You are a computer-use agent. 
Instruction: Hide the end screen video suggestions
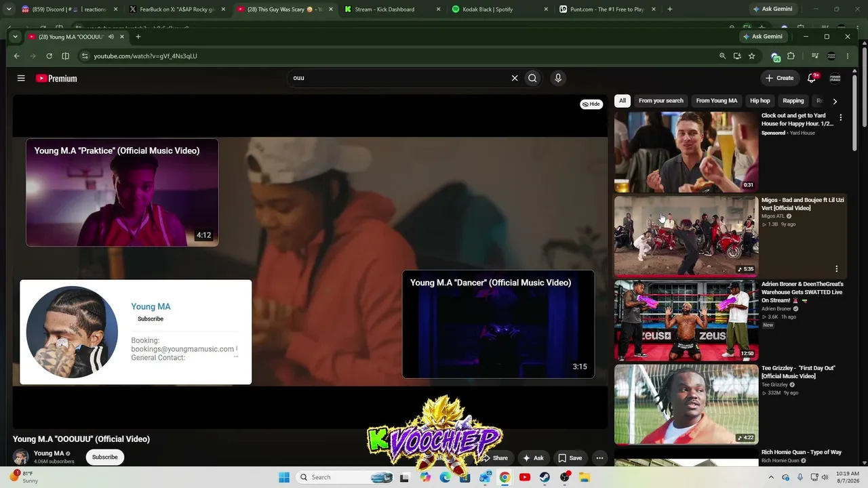(x=591, y=104)
